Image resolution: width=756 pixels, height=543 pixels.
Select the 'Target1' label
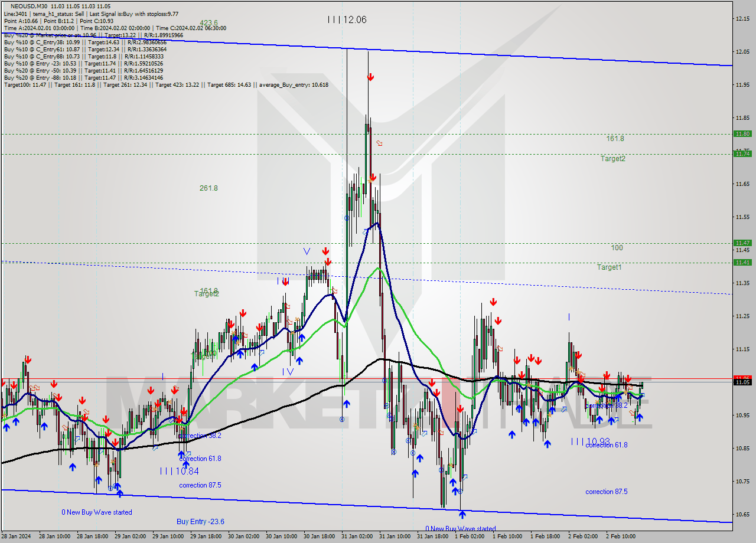tap(609, 267)
